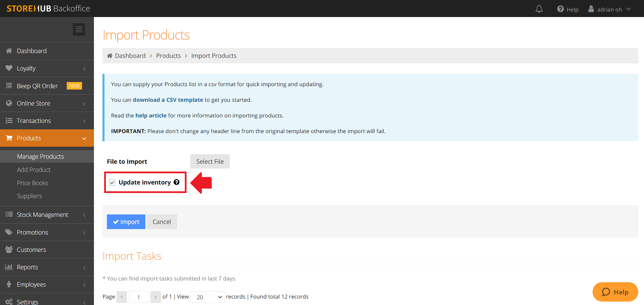Click the Dashboard breadcrumb link

click(130, 55)
